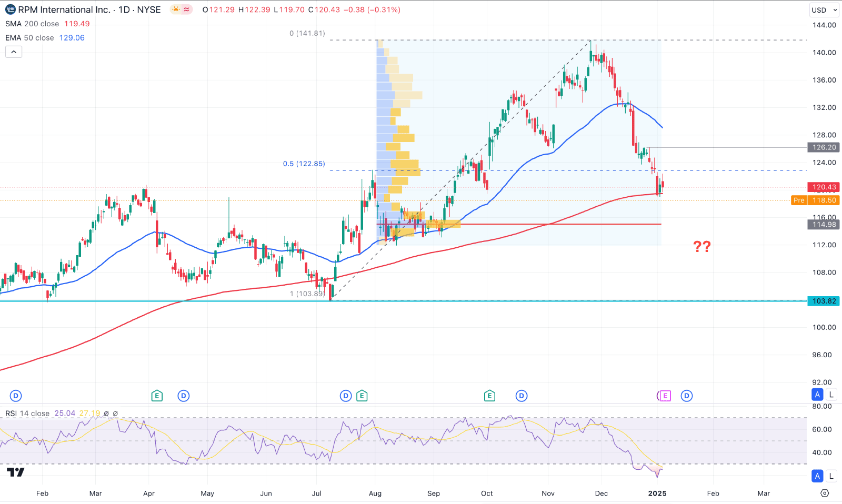Viewport: 842px width, 504px height.
Task: Open the dividend D marker in mid-July
Action: click(346, 396)
